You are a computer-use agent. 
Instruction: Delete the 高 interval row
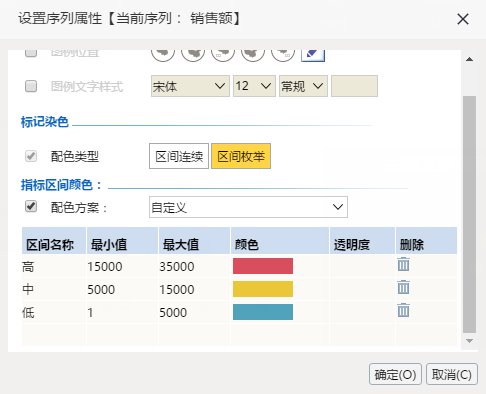click(403, 265)
